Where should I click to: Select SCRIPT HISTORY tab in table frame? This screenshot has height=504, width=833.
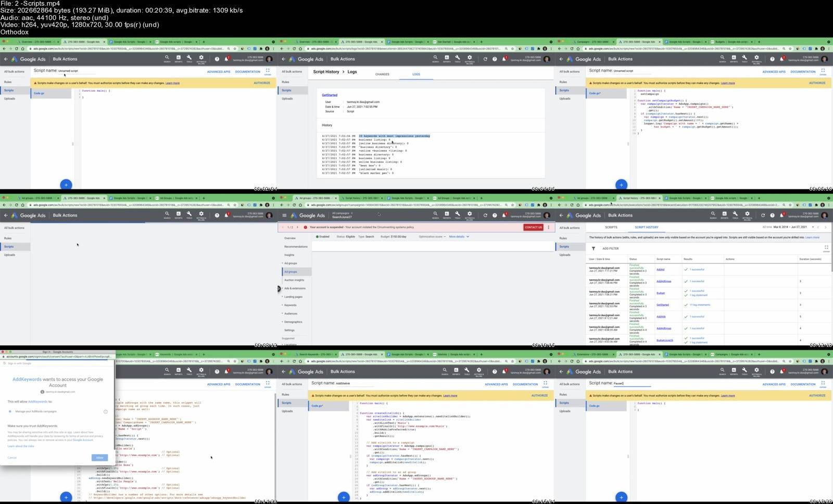pos(647,227)
